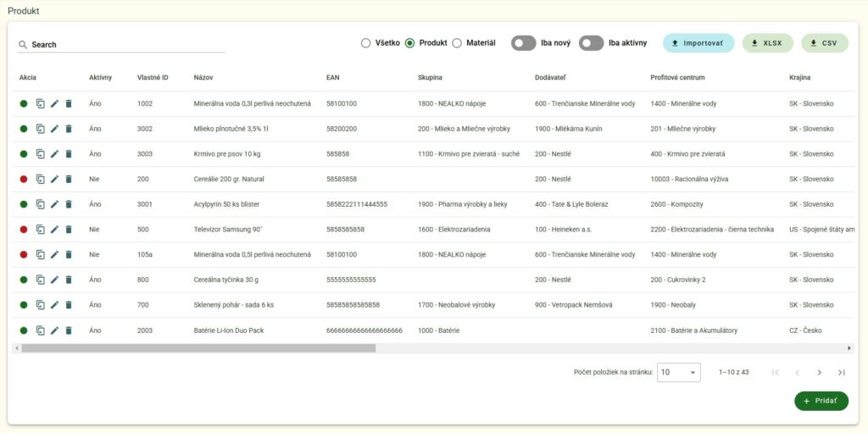This screenshot has height=433, width=868.
Task: Jump to last page of results
Action: [841, 373]
